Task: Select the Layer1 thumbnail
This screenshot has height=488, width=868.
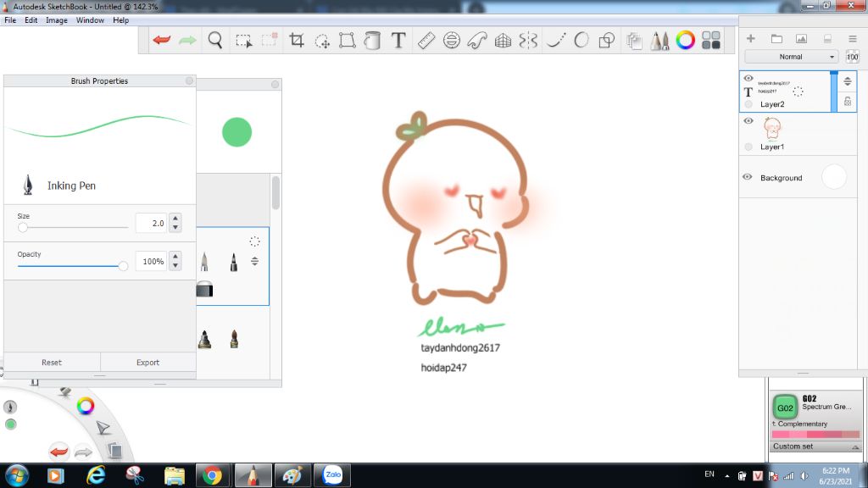Action: 771,129
